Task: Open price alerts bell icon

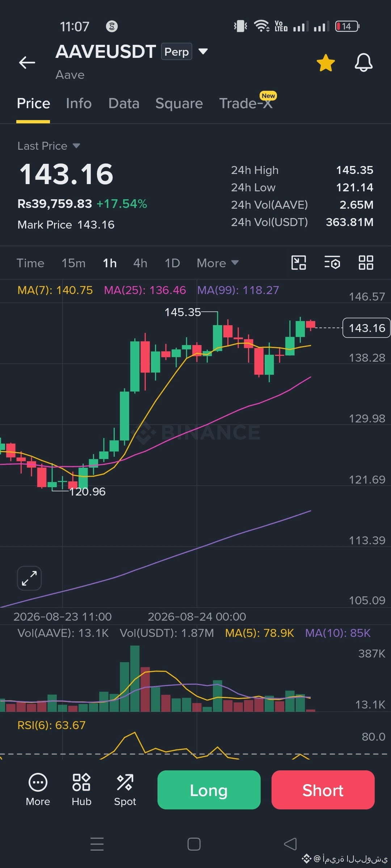Action: [x=363, y=63]
